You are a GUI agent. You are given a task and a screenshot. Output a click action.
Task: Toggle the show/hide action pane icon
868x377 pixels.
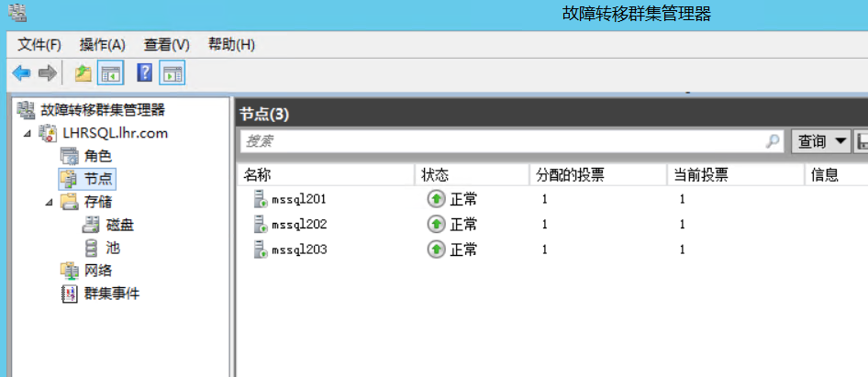coord(172,73)
